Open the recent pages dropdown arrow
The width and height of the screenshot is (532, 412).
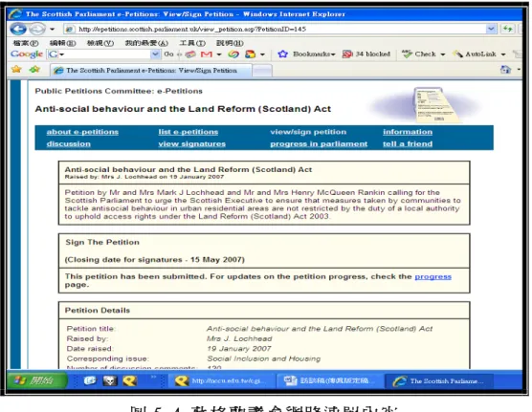pos(53,30)
